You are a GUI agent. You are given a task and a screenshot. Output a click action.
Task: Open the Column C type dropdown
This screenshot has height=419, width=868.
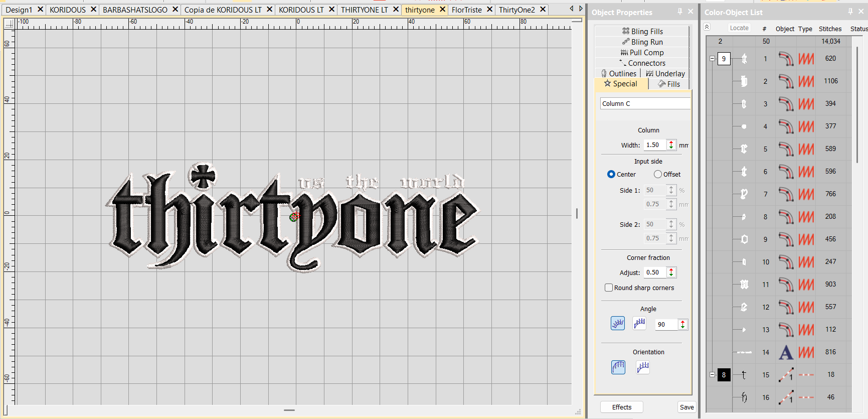(645, 103)
